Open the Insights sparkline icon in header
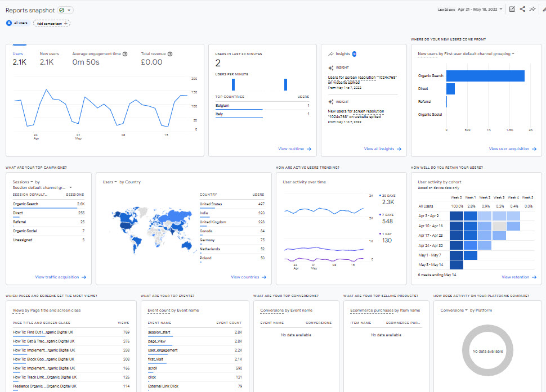The width and height of the screenshot is (546, 392). 532,9
